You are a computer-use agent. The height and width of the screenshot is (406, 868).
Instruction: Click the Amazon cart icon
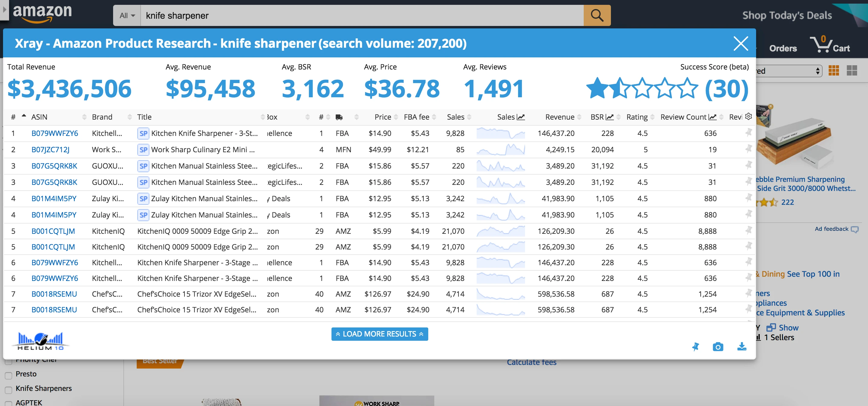click(830, 44)
